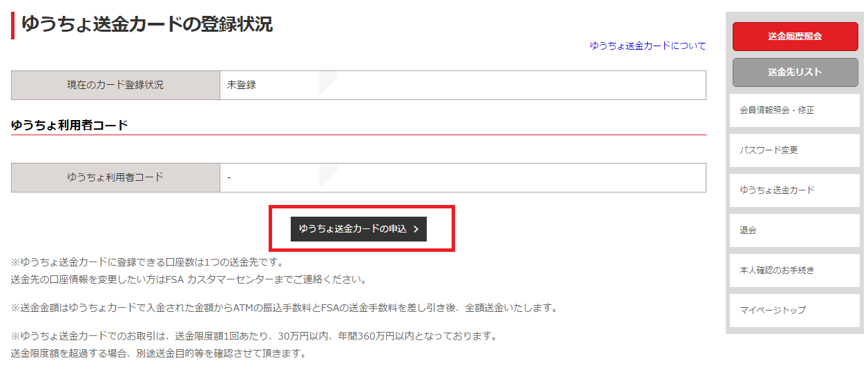Screen dimensions: 868x374
Task: Select ゆうちょ送金カード sidebar menu item
Action: pos(795,190)
